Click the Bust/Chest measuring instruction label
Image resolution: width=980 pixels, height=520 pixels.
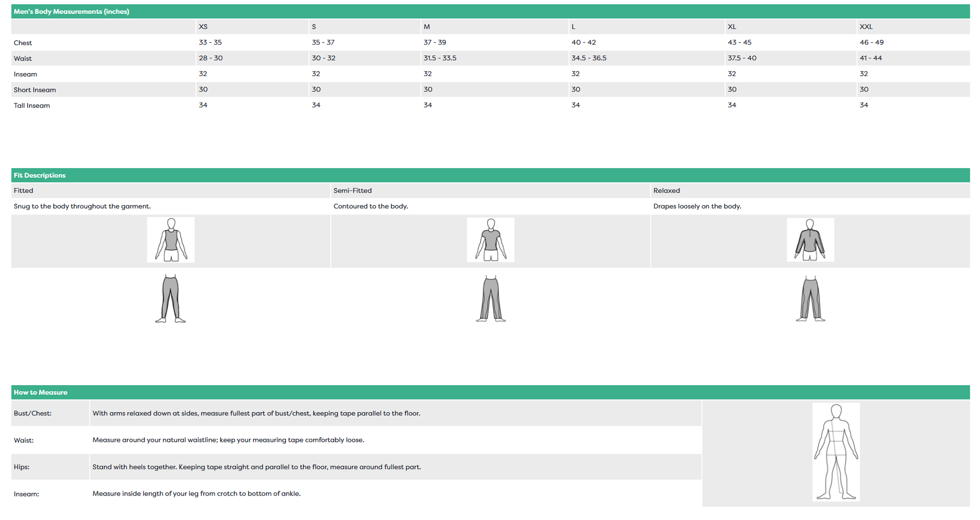point(33,413)
